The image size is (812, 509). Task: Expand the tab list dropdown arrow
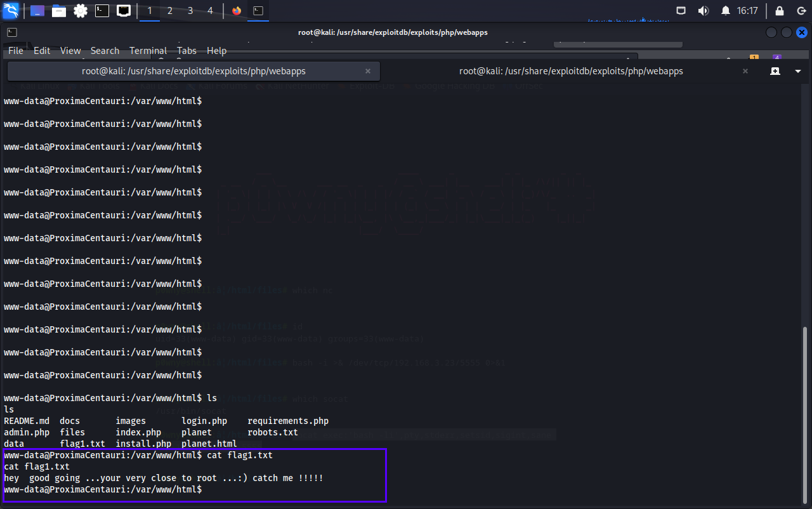click(798, 71)
